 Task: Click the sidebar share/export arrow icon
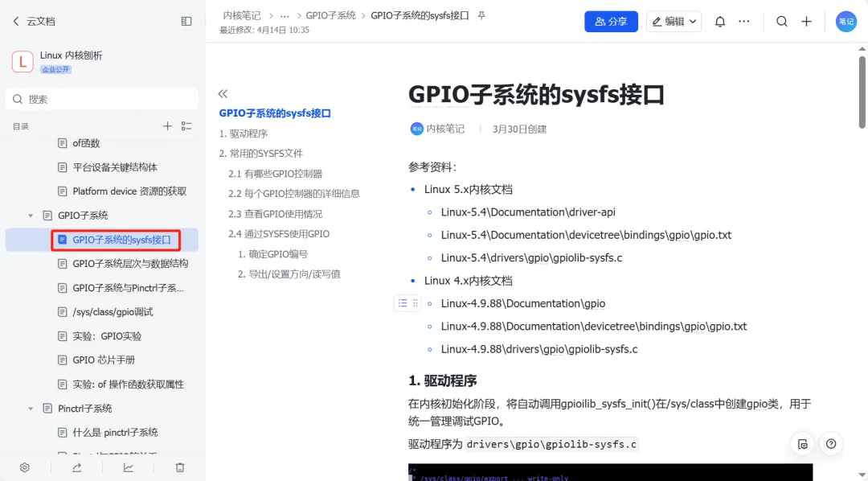(x=77, y=467)
